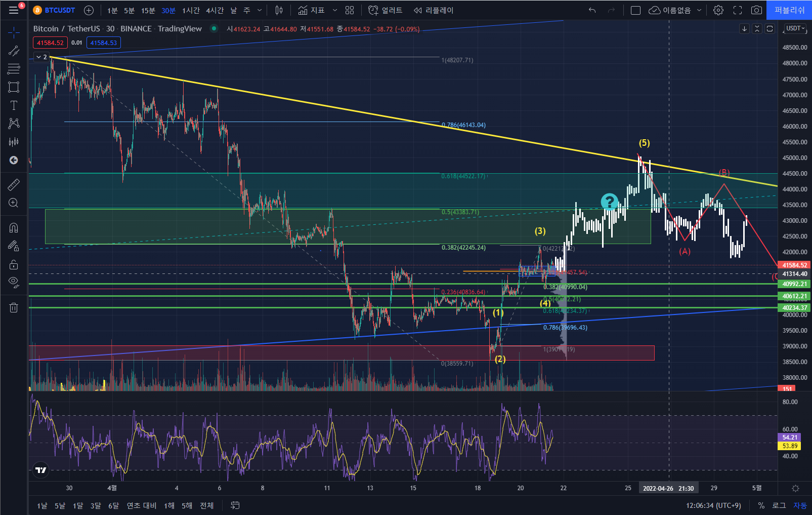The width and height of the screenshot is (812, 515).
Task: Select the geometric shapes tool
Action: [14, 87]
